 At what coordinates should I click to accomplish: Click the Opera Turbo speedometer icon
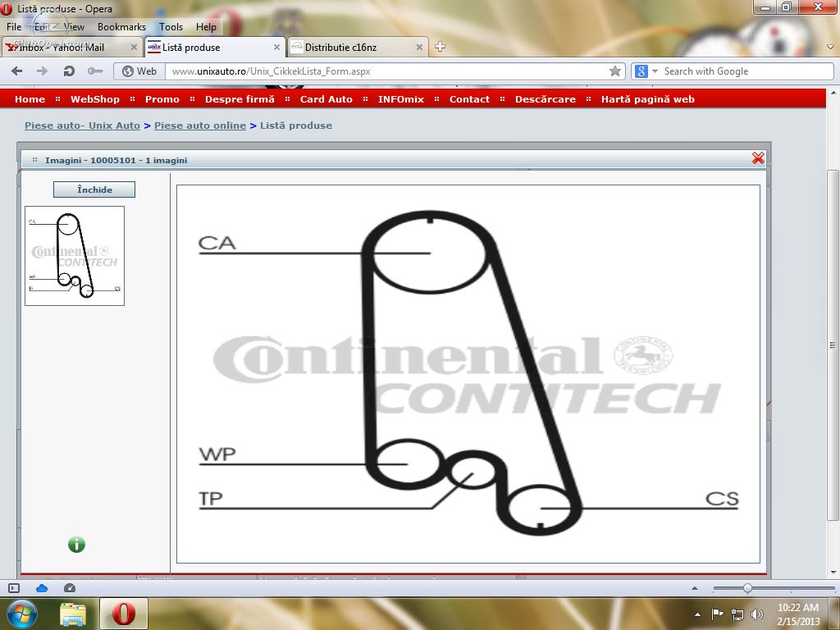pyautogui.click(x=70, y=588)
